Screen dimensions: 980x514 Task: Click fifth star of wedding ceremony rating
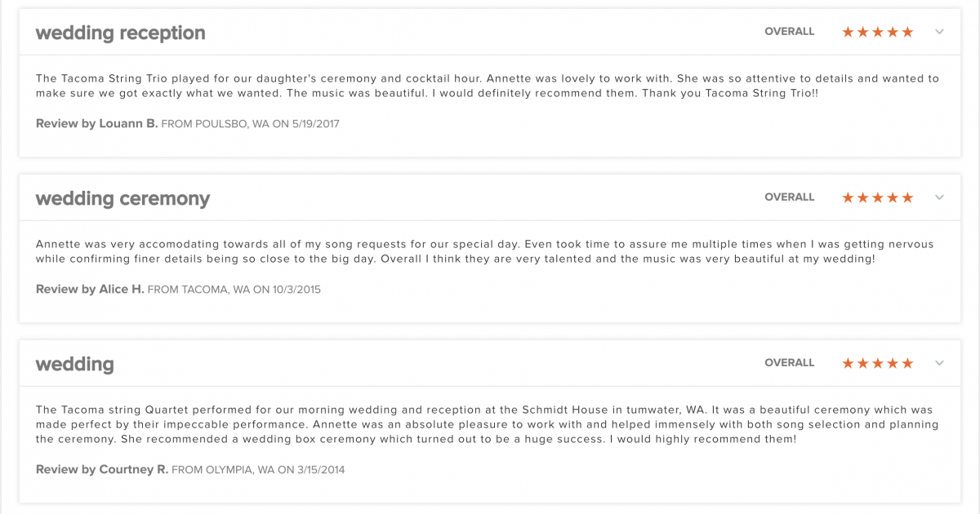click(907, 197)
